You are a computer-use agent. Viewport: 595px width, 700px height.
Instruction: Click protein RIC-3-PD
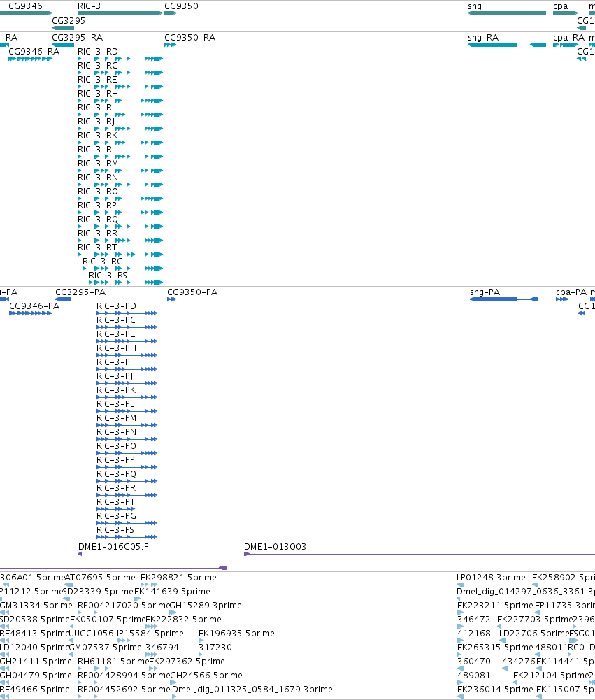pos(127,313)
